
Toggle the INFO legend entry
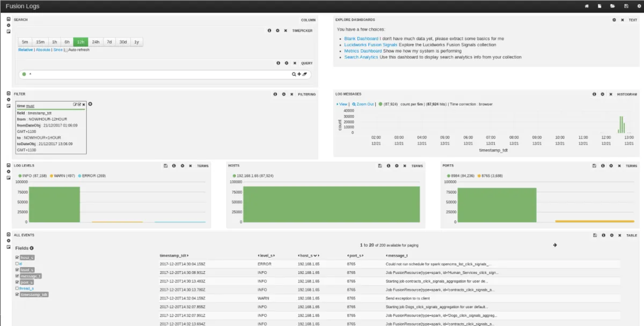tap(32, 176)
